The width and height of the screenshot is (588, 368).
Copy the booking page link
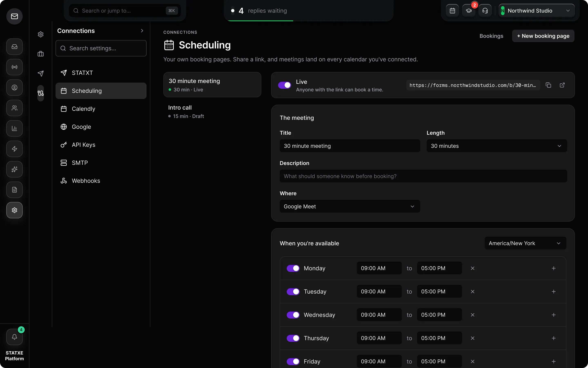(x=548, y=85)
